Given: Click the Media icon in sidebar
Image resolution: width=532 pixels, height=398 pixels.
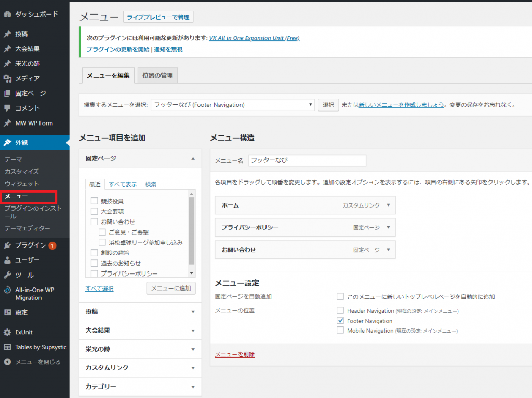Looking at the screenshot, I should pos(7,78).
